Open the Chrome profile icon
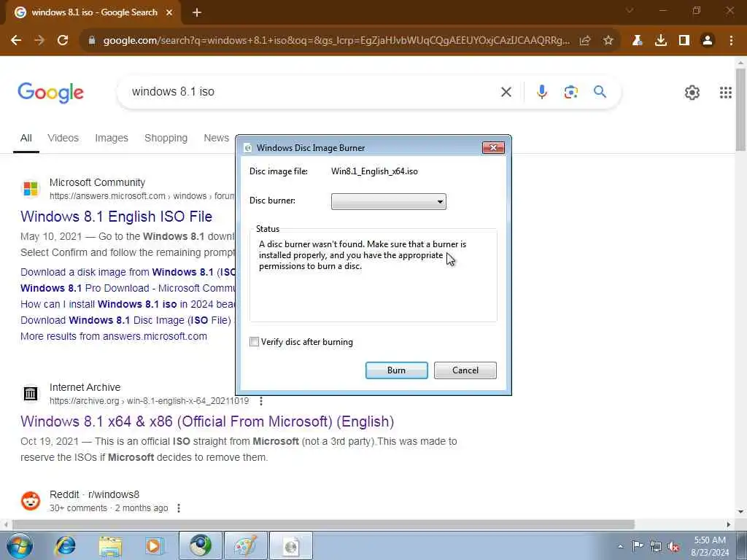The width and height of the screenshot is (747, 560). click(x=708, y=41)
